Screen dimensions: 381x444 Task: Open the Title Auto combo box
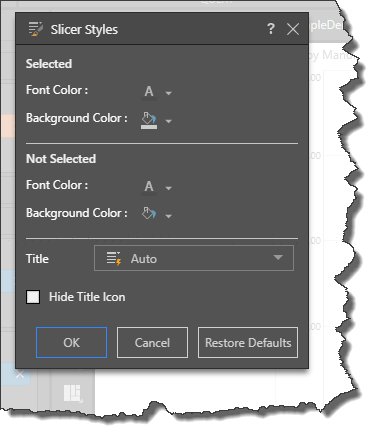click(194, 258)
